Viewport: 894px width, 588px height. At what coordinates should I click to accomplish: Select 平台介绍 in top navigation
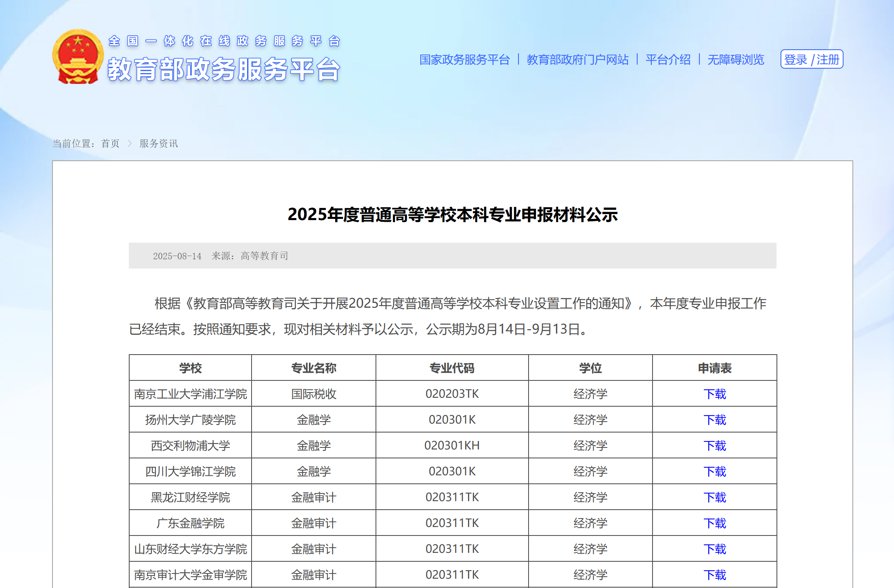pyautogui.click(x=668, y=60)
